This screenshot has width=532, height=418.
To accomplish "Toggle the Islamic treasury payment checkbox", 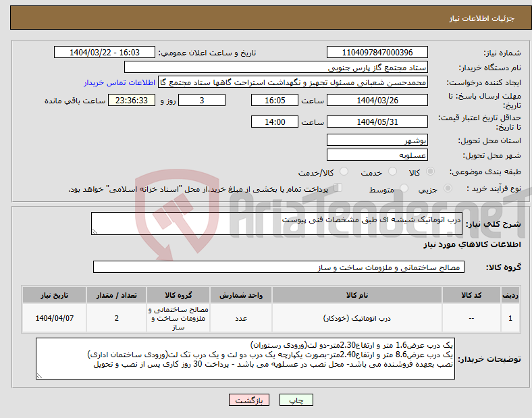I will (338, 188).
